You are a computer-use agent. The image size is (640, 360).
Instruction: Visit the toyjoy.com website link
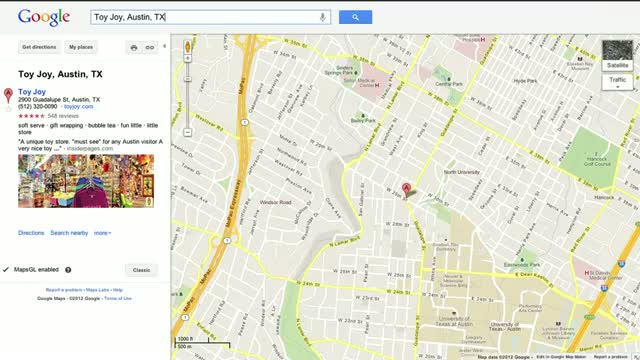coord(78,107)
